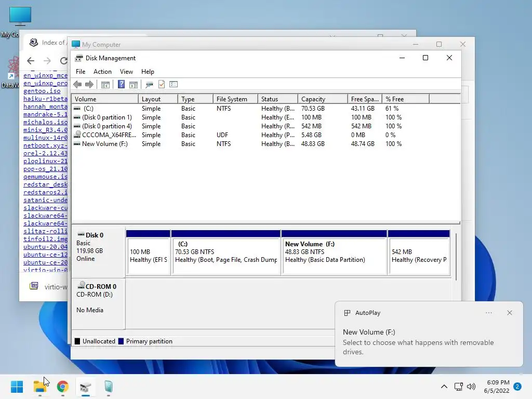Show hidden icons in system tray
Viewport: 532px width, 399px height.
[x=444, y=387]
